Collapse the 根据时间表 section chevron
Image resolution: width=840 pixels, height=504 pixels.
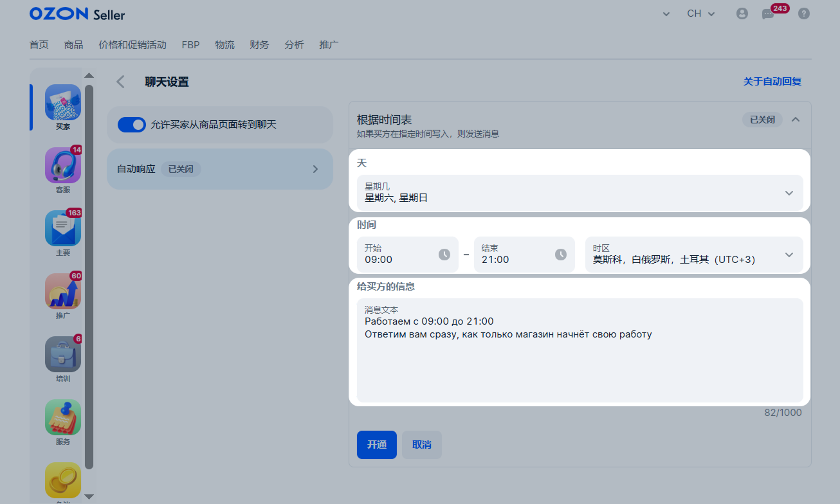click(796, 120)
